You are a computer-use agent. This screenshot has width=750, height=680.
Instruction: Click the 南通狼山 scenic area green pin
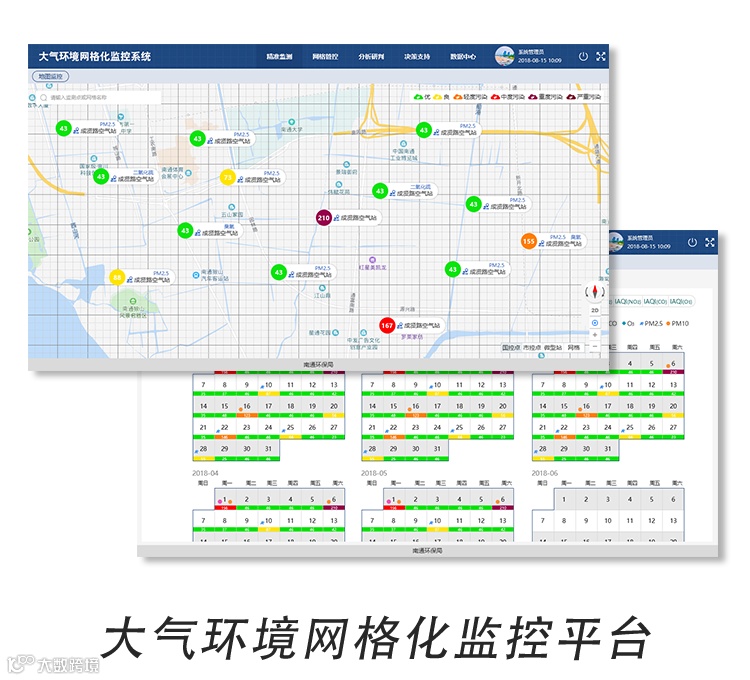(133, 301)
